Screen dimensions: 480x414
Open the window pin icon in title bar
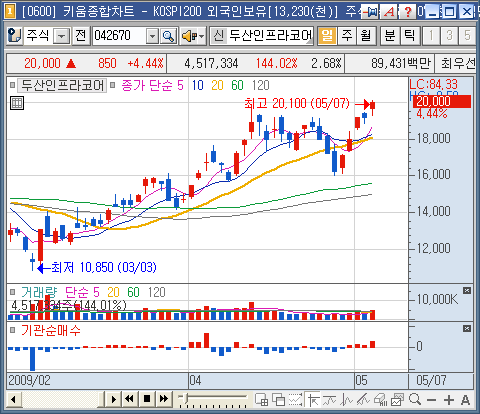(x=370, y=12)
